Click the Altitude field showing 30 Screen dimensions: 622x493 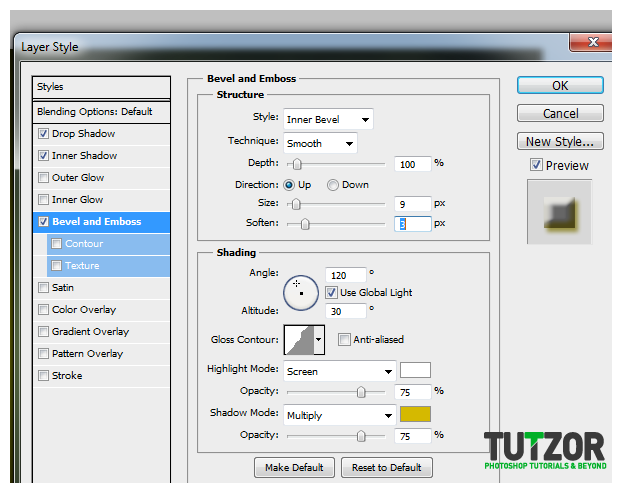[346, 311]
